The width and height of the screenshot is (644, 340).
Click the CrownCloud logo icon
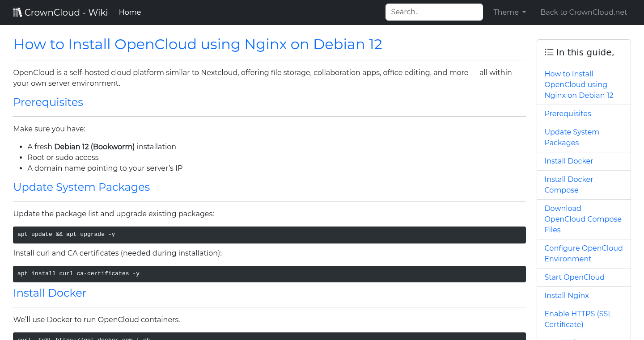(17, 12)
